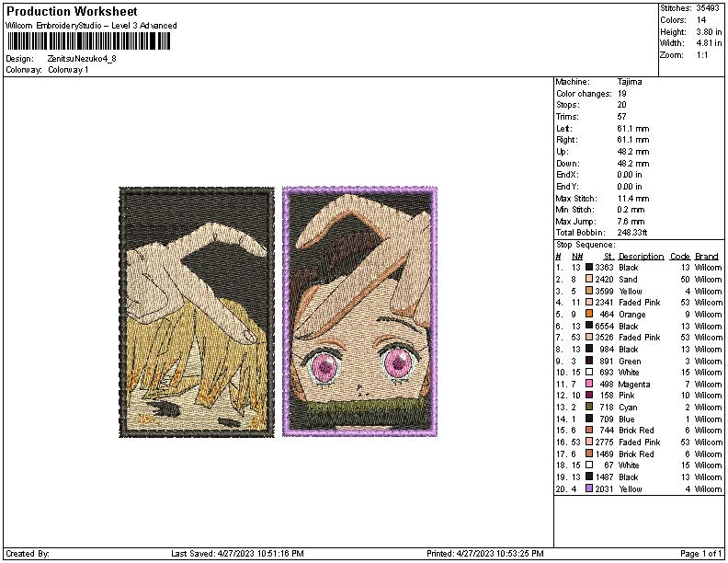Click the "Created By:" footer label
This screenshot has height=563, width=728.
28,554
